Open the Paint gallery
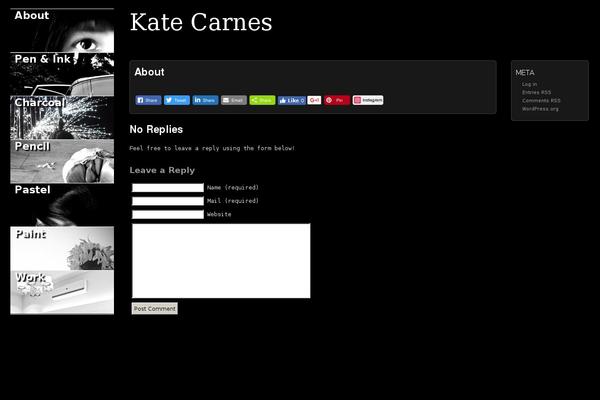Screen dimensions: 600x400 pos(62,249)
